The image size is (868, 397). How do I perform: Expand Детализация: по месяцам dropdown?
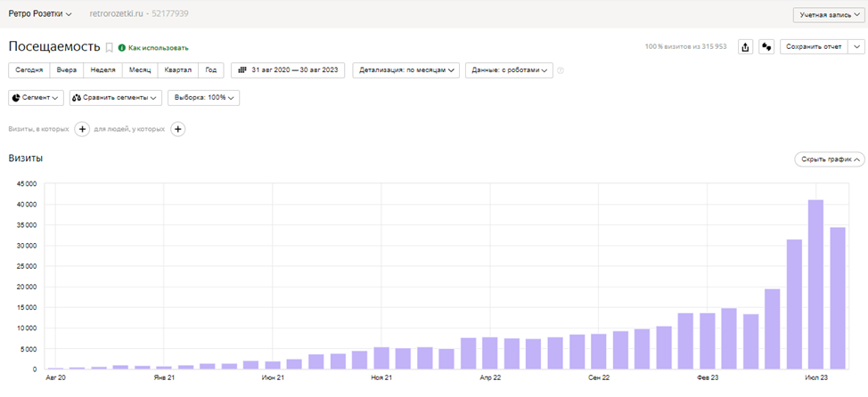[405, 70]
